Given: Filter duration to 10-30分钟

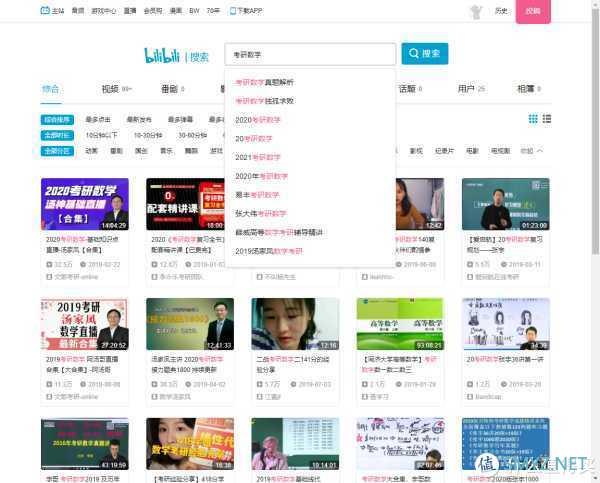Looking at the screenshot, I should (x=148, y=135).
